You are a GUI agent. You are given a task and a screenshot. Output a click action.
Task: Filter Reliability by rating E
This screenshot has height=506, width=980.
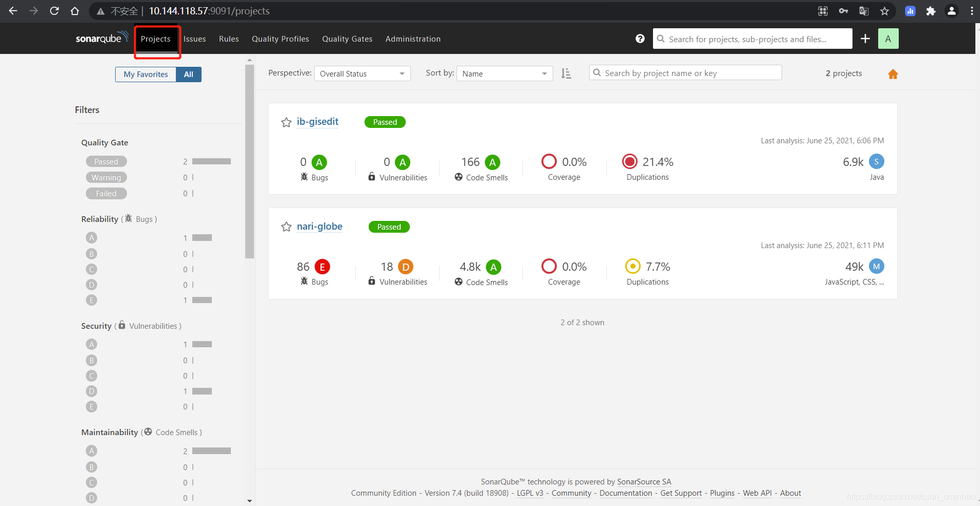click(x=92, y=300)
